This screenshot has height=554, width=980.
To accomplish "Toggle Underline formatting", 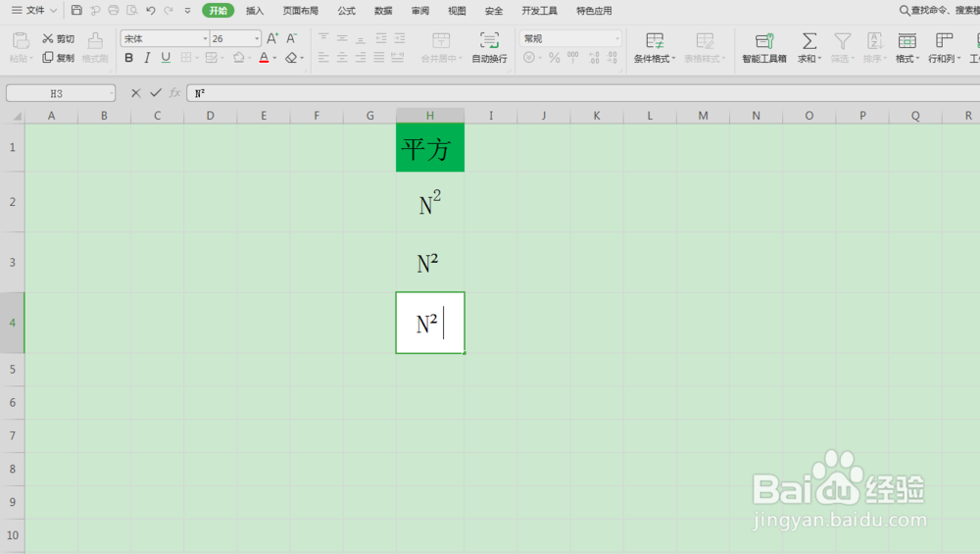I will [x=166, y=58].
